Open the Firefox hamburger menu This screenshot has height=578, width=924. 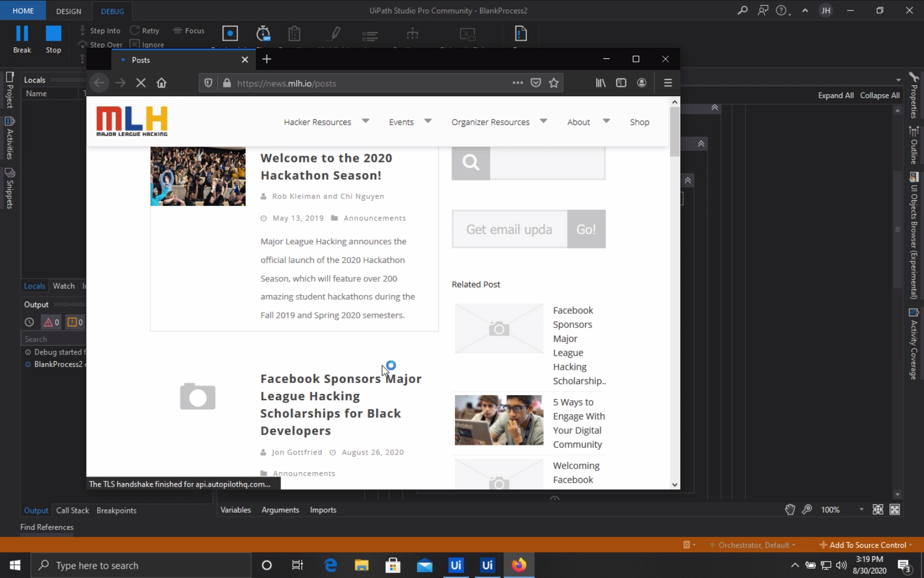click(668, 83)
